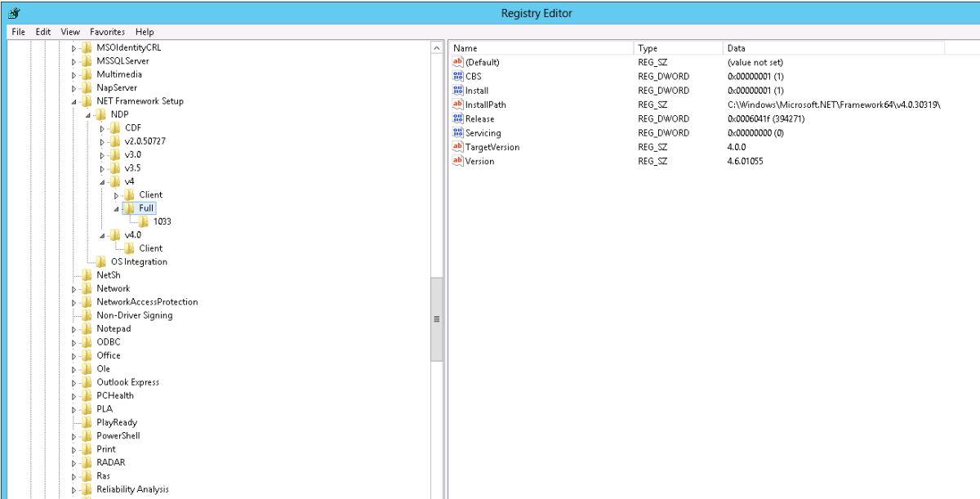Viewport: 980px width, 499px height.
Task: Select the Outlook Express key
Action: pos(127,382)
